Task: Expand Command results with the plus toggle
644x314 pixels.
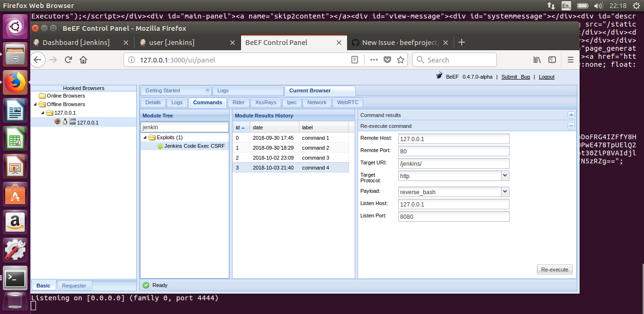Action: (571, 115)
